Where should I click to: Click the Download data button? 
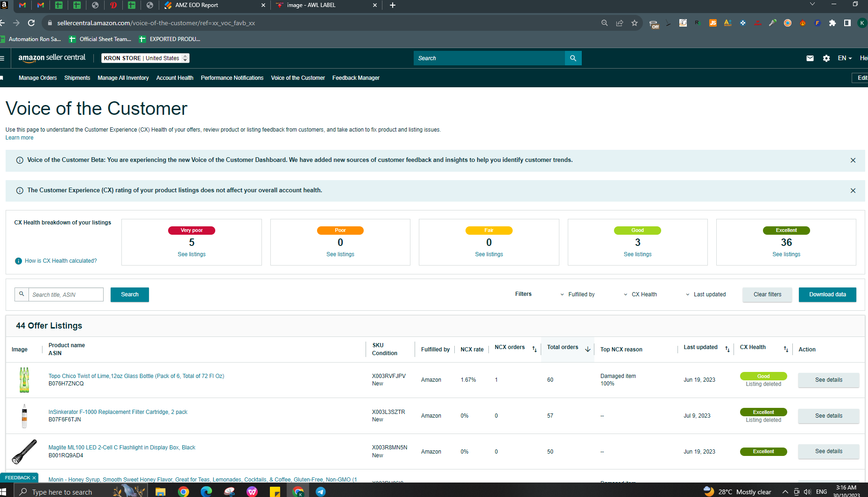(827, 294)
